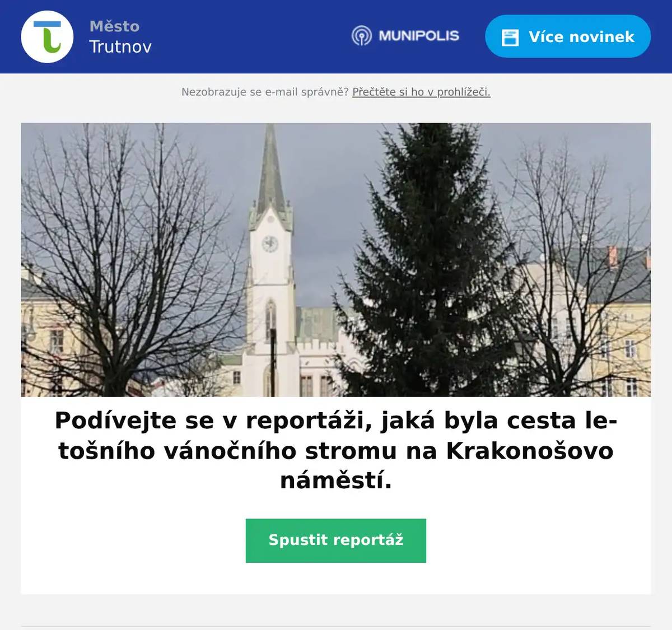Image resolution: width=672 pixels, height=630 pixels.
Task: Click the Christmas tree square photo
Action: click(x=336, y=260)
